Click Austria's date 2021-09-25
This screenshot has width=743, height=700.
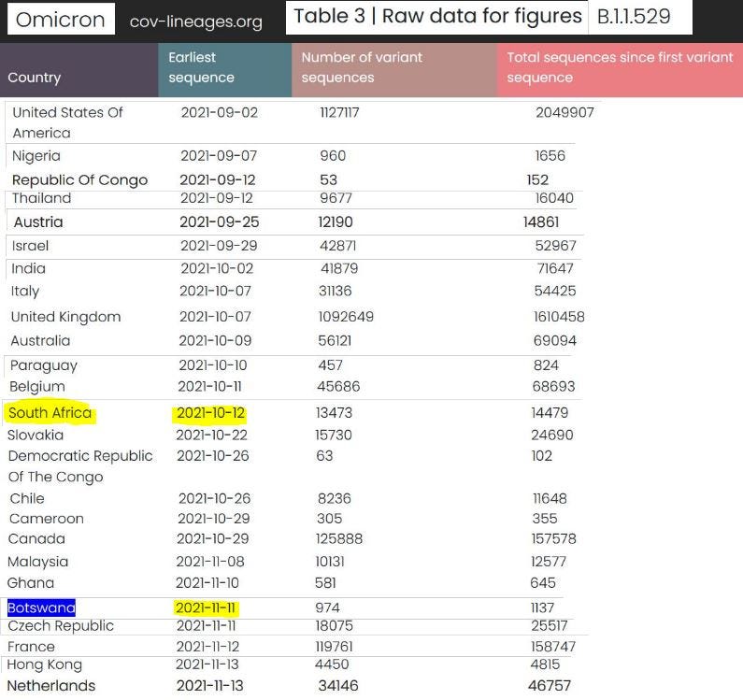pyautogui.click(x=219, y=221)
